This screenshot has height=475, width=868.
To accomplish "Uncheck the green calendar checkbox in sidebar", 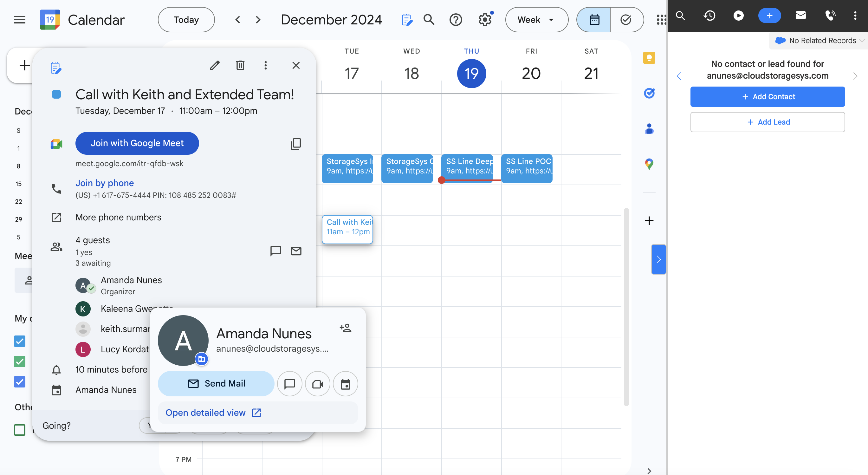I will coord(20,361).
